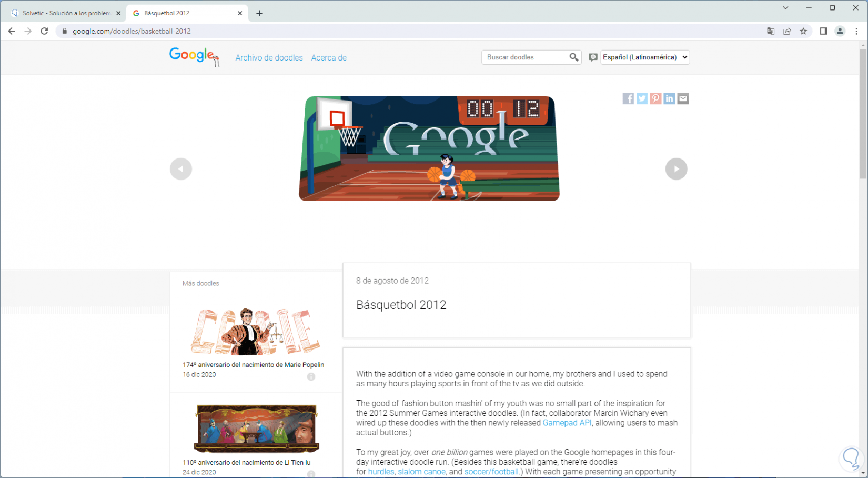The width and height of the screenshot is (868, 478).
Task: Click the 24 dic 2020 date
Action: point(199,472)
